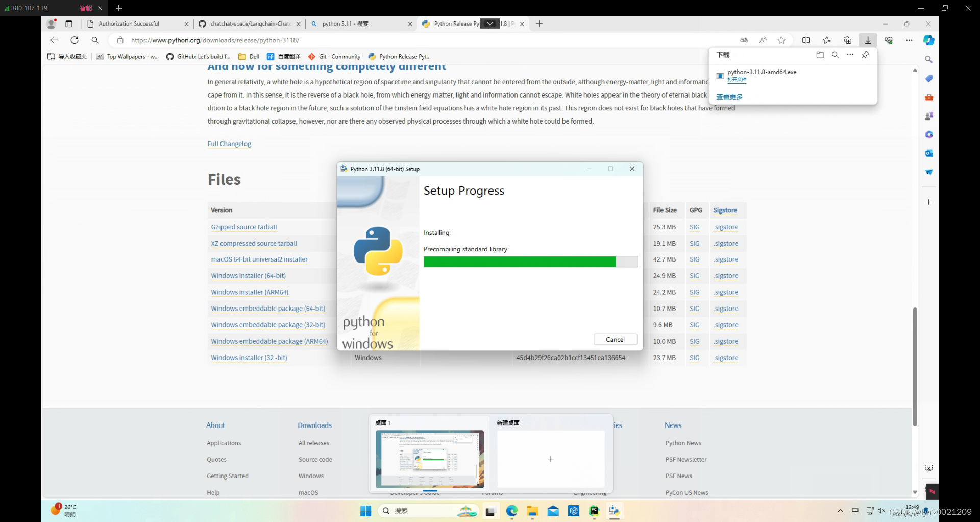Open the All releases footer link

click(x=314, y=443)
